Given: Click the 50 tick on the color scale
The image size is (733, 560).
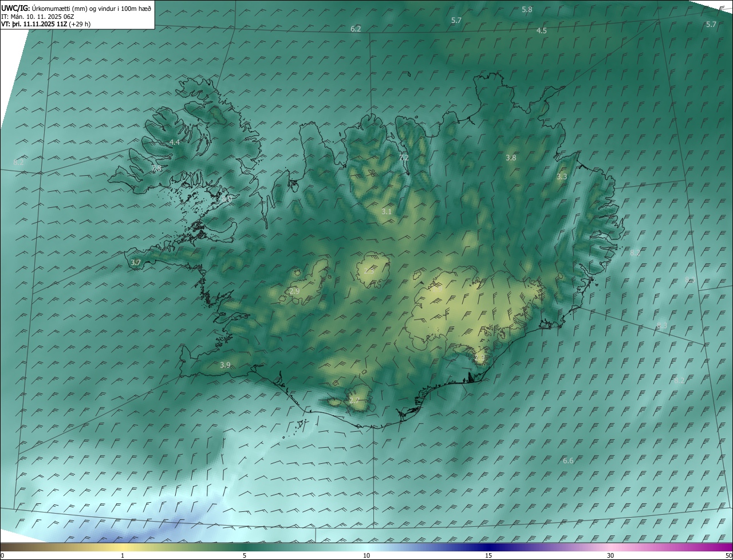Looking at the screenshot, I should 728,555.
